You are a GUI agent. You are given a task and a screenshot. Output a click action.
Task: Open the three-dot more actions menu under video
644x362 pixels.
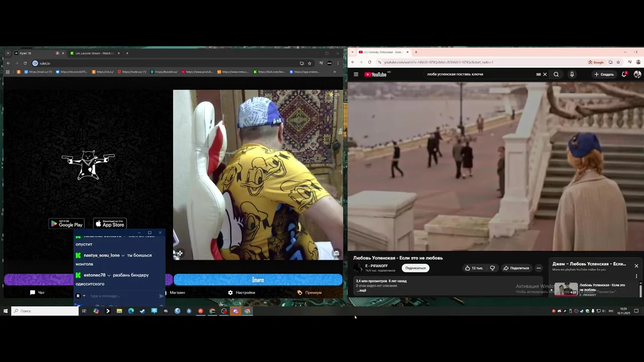click(x=538, y=268)
